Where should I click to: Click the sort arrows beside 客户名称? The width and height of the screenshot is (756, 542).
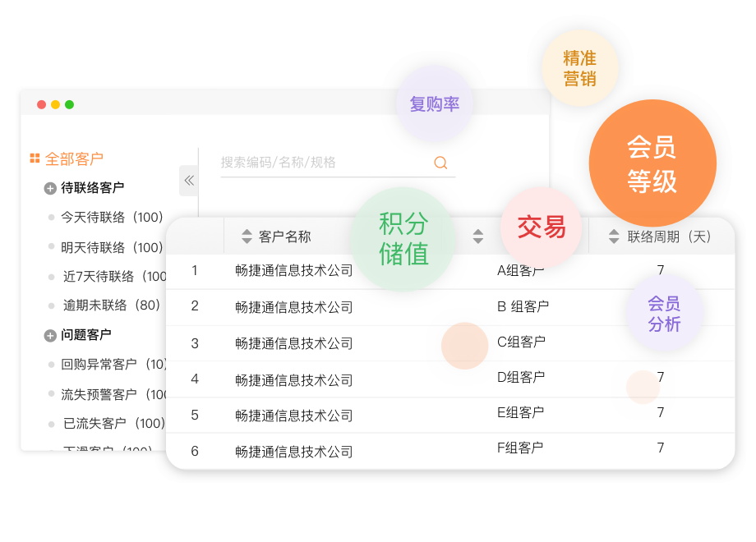(x=247, y=237)
